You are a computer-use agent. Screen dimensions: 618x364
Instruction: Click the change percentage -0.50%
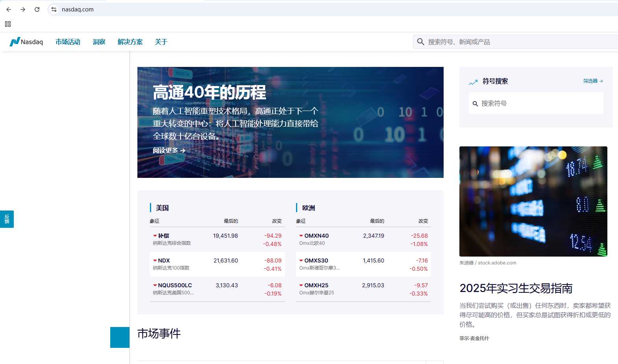[x=418, y=269]
